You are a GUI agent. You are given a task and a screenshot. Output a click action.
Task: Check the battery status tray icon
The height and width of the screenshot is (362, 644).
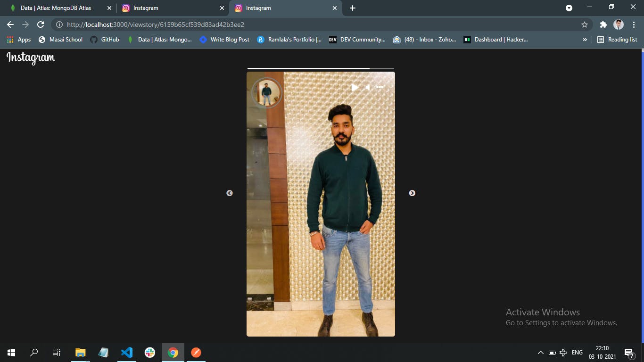click(x=552, y=353)
